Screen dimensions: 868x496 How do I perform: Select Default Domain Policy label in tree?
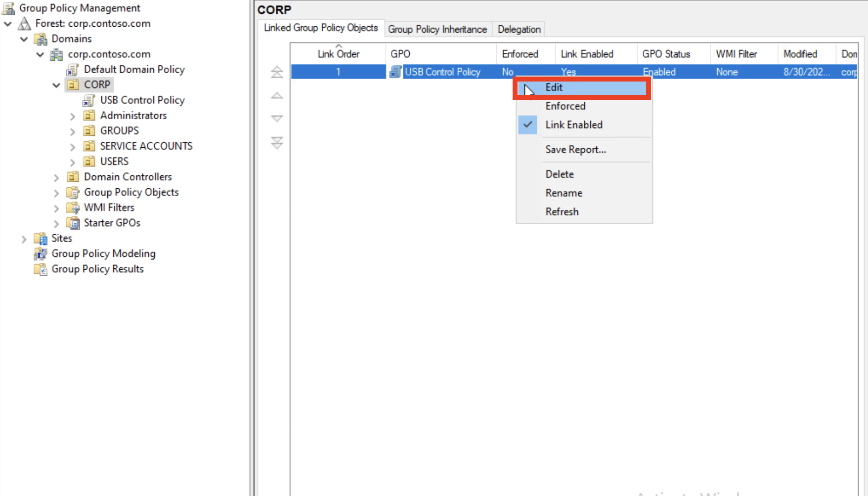click(134, 70)
